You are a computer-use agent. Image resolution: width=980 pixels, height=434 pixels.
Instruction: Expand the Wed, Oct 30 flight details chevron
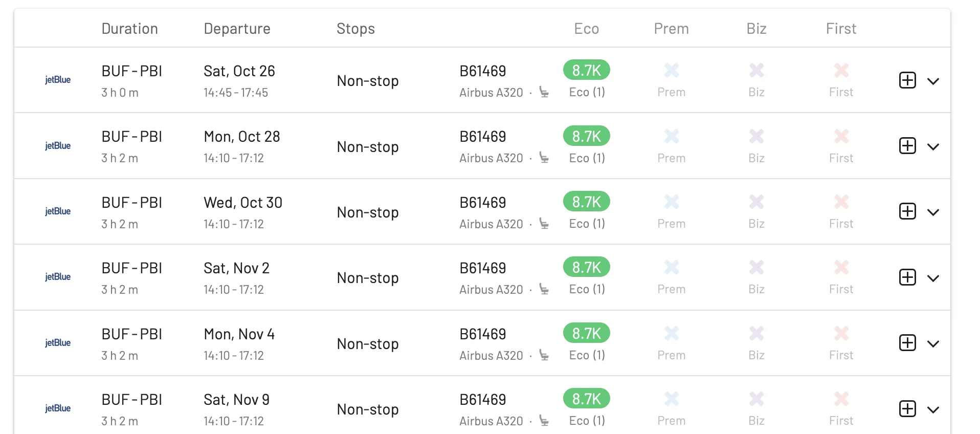(x=933, y=212)
